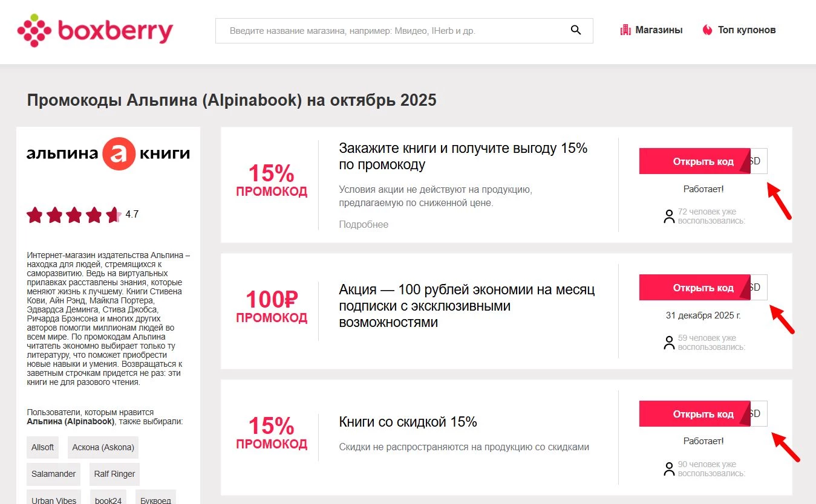Open code for 'Книги со скидкой 15%' promo
Image resolution: width=816 pixels, height=504 pixels.
(694, 413)
